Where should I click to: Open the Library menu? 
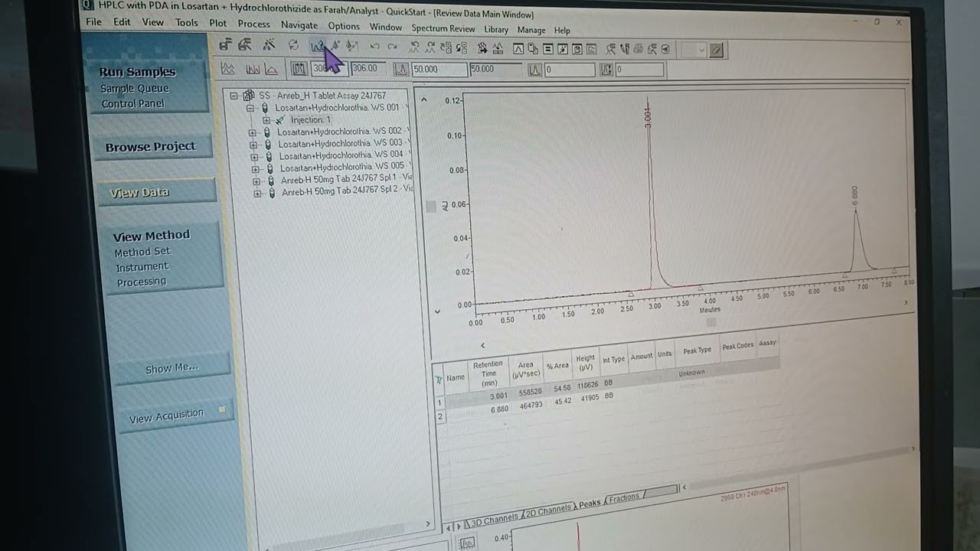tap(496, 29)
